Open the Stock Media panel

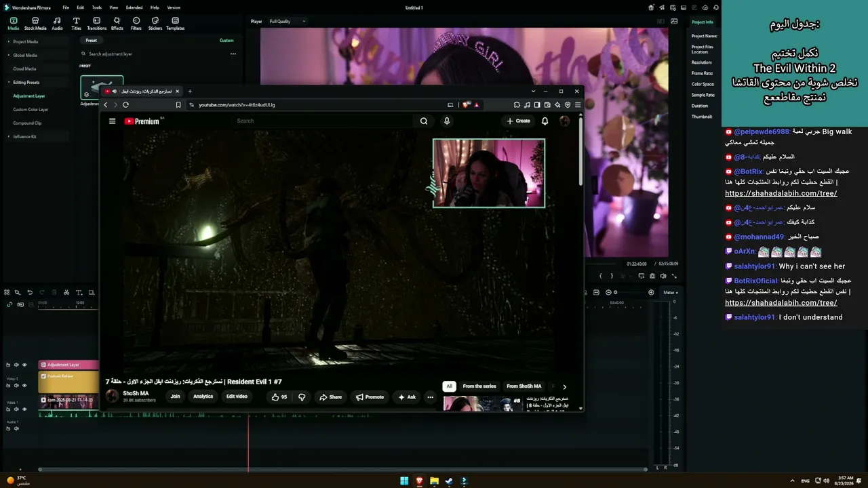point(35,24)
